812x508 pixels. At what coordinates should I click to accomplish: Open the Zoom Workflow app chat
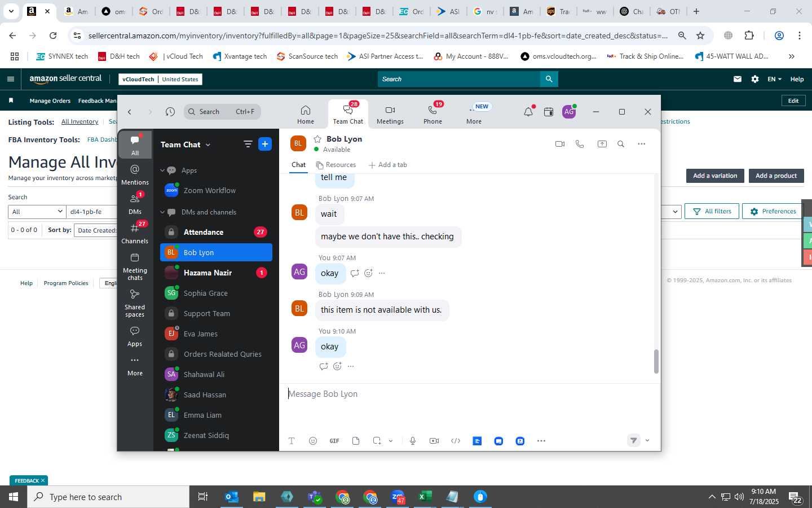click(217, 190)
